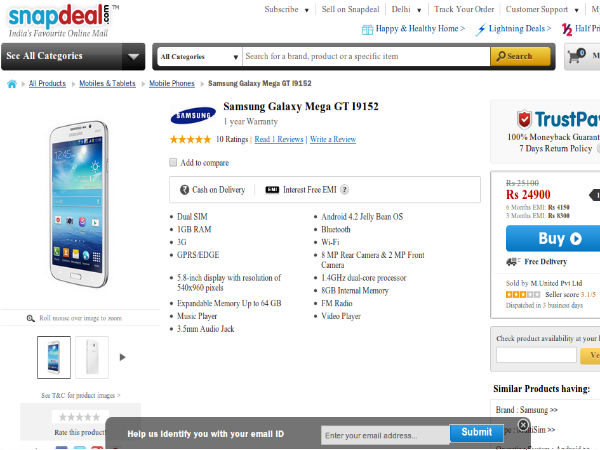Open the Write a Review link

(333, 139)
